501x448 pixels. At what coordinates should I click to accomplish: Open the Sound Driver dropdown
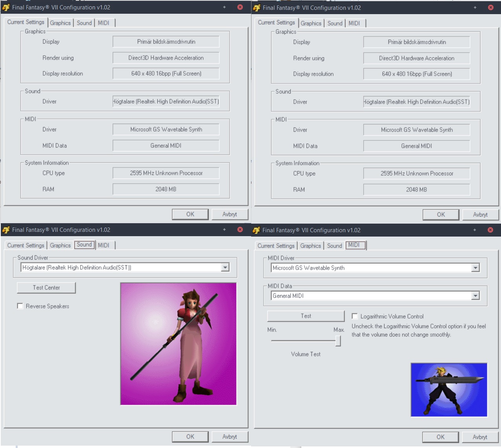pos(225,268)
